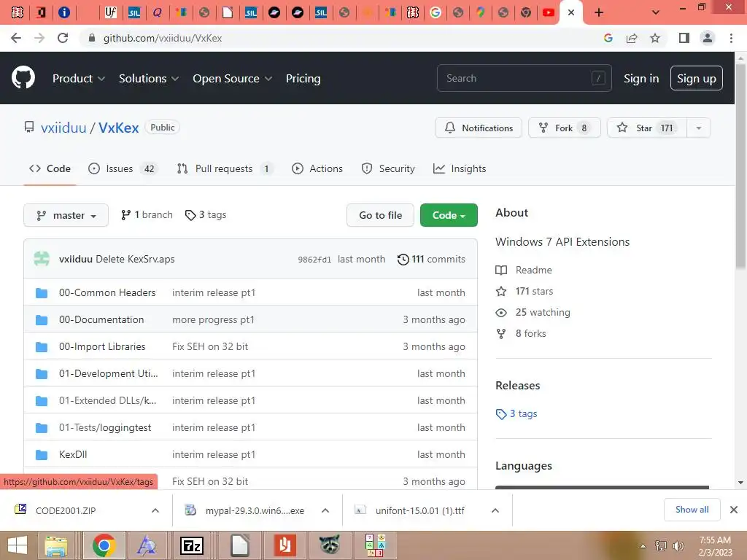This screenshot has width=747, height=560.
Task: Open a new browser tab with plus
Action: [599, 13]
